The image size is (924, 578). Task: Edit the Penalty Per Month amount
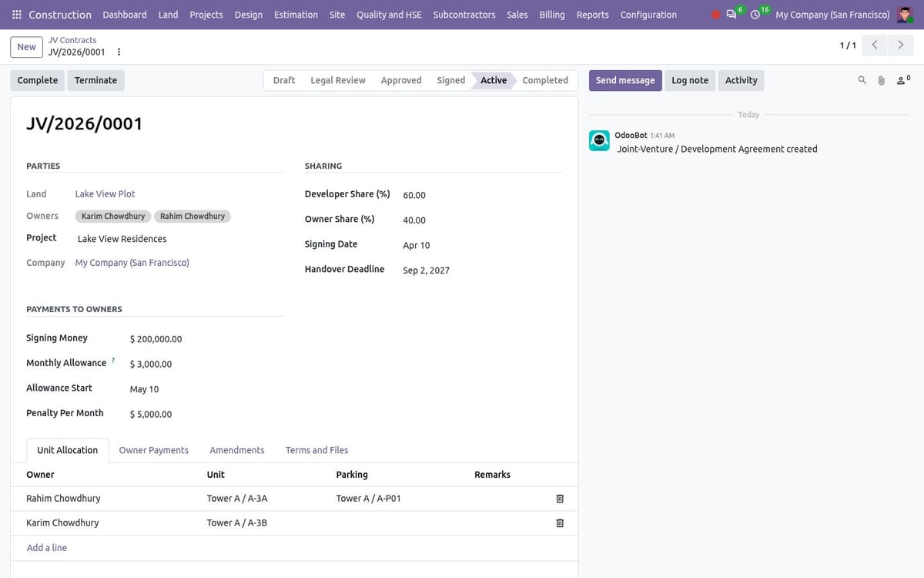(x=206, y=415)
